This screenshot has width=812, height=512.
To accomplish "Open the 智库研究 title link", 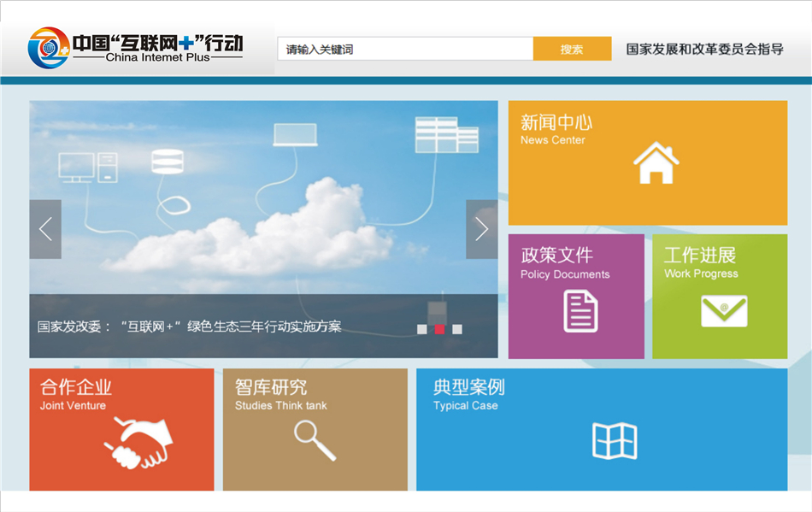I will click(x=271, y=387).
